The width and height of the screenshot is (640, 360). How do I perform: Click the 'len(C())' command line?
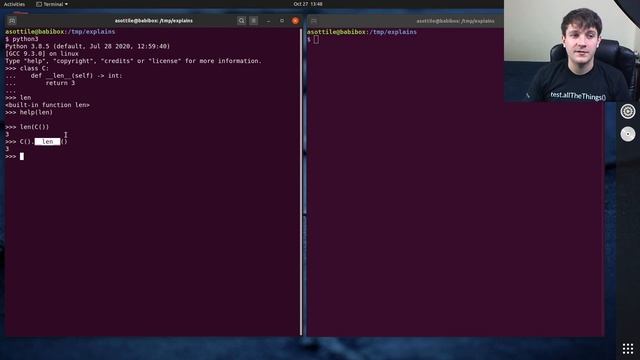[27, 127]
